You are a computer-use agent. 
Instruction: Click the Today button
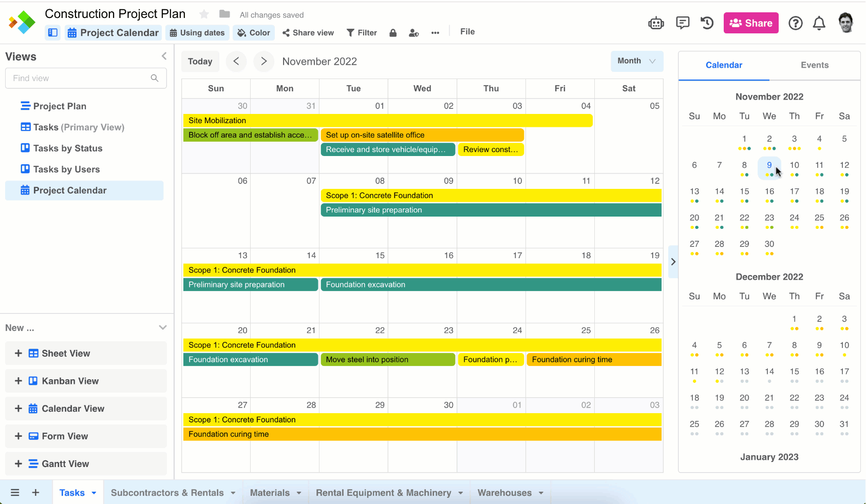(200, 61)
